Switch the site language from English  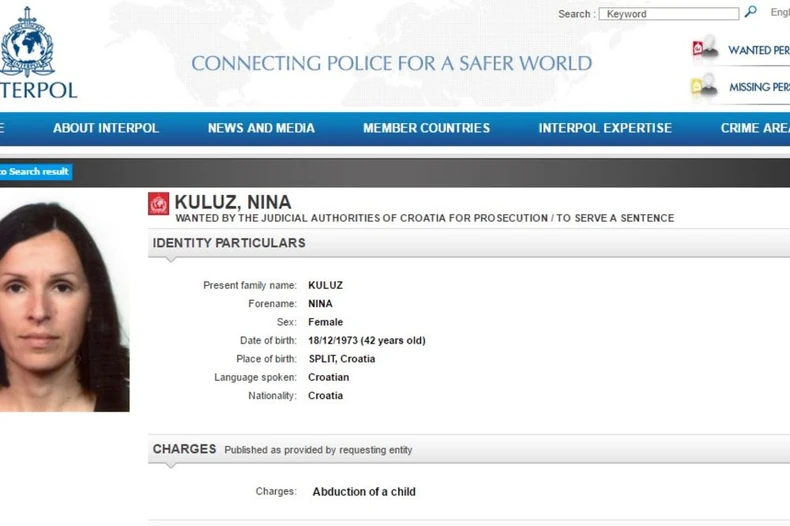coord(779,13)
